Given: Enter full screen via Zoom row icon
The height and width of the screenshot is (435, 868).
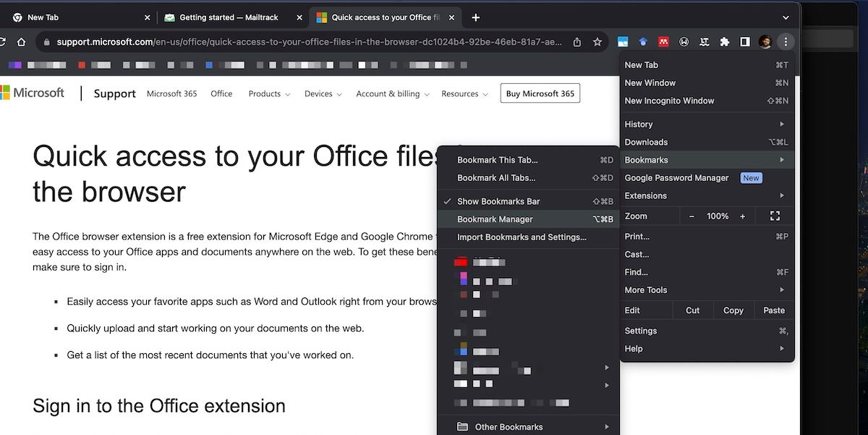Looking at the screenshot, I should pos(775,216).
